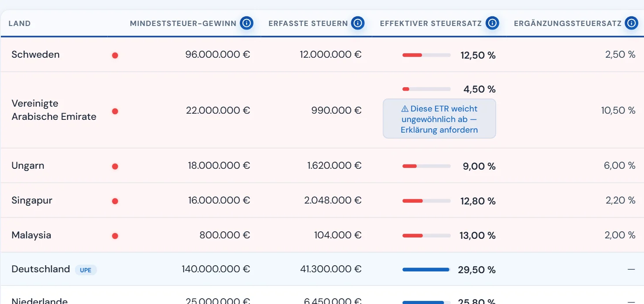The image size is (644, 304).
Task: Click info icon next to Erfasste Steuern
Action: pos(358,23)
